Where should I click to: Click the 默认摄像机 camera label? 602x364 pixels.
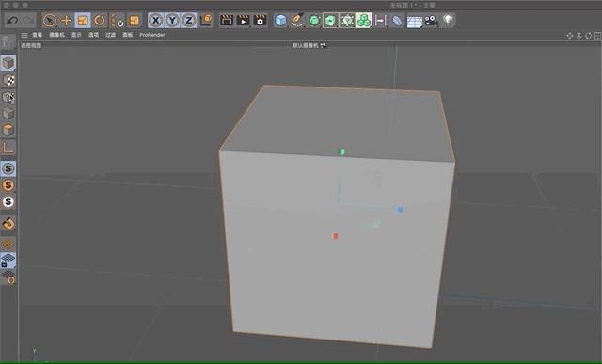click(x=306, y=45)
